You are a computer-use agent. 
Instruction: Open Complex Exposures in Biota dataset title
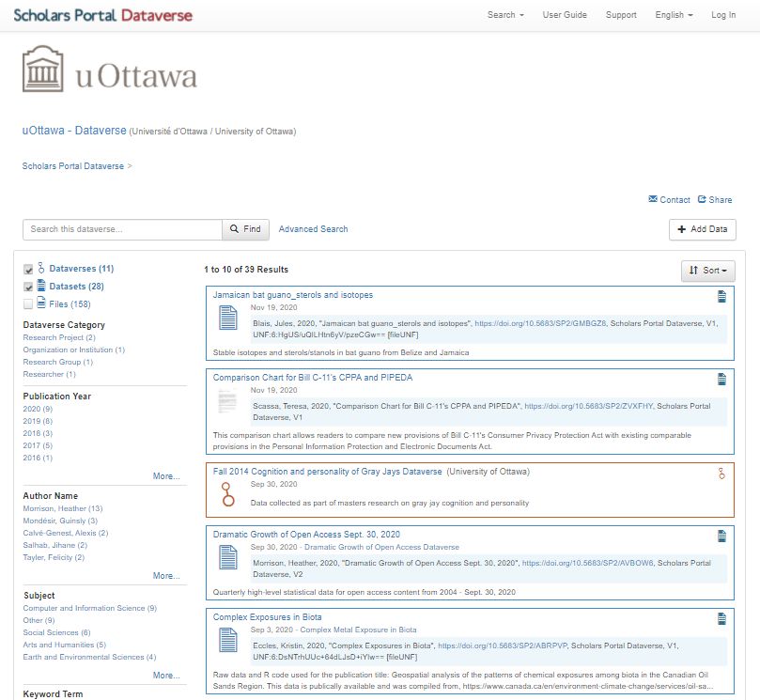(267, 616)
